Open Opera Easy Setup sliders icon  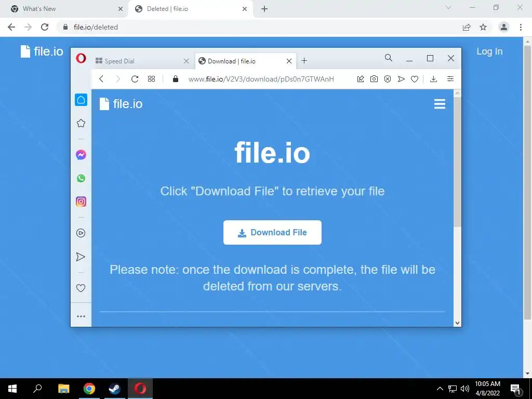click(x=450, y=79)
